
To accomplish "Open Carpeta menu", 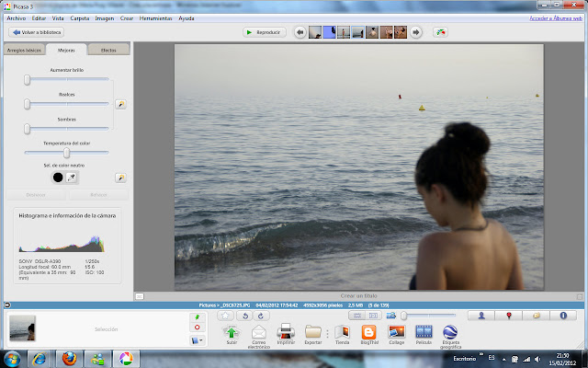I will (x=80, y=18).
